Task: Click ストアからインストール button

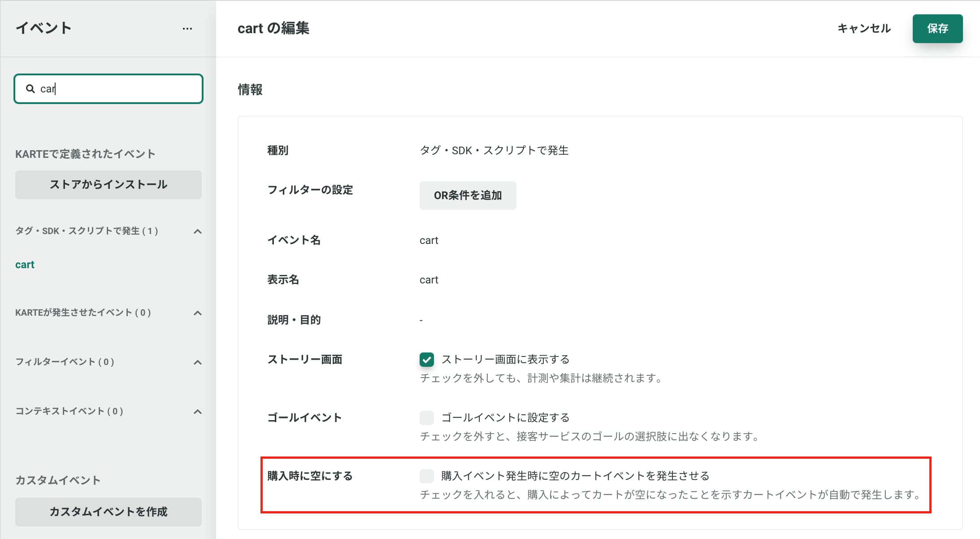Action: pos(108,184)
